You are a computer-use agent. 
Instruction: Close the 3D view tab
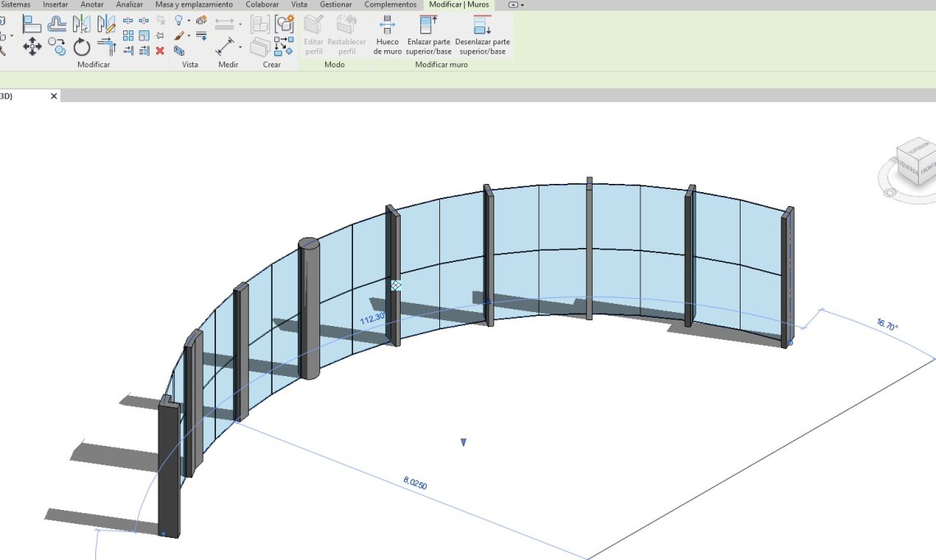[54, 96]
